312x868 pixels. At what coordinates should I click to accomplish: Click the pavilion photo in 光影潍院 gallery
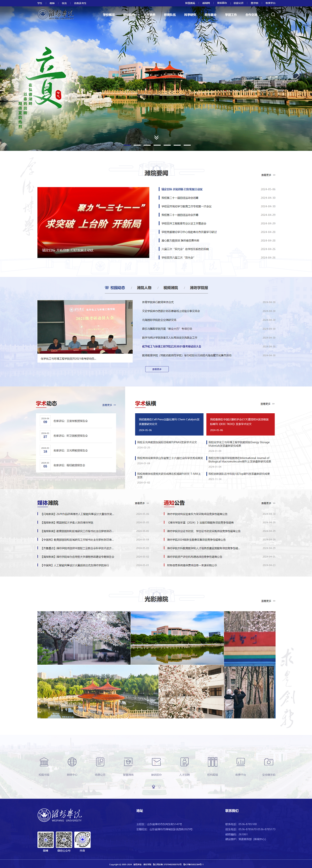(x=98, y=692)
